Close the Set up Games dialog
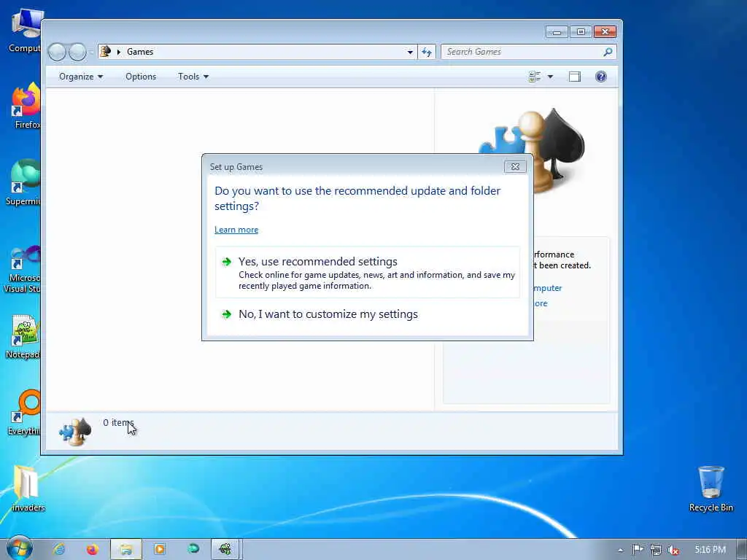Image resolution: width=747 pixels, height=560 pixels. click(x=515, y=167)
